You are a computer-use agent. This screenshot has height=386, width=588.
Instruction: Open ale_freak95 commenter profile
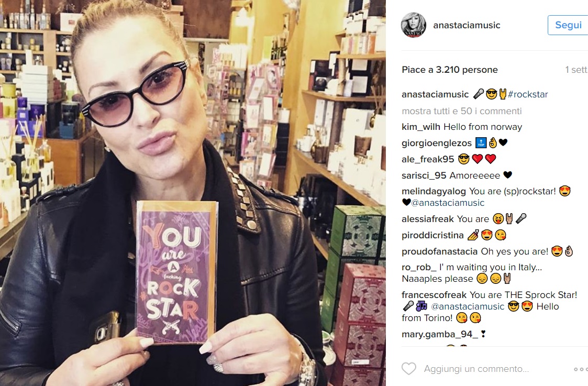[x=428, y=159]
